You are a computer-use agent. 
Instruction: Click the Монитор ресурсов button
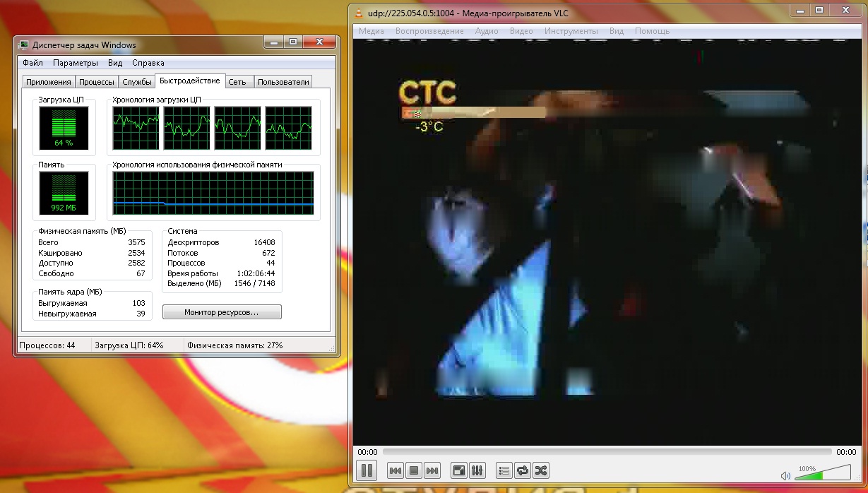point(222,312)
